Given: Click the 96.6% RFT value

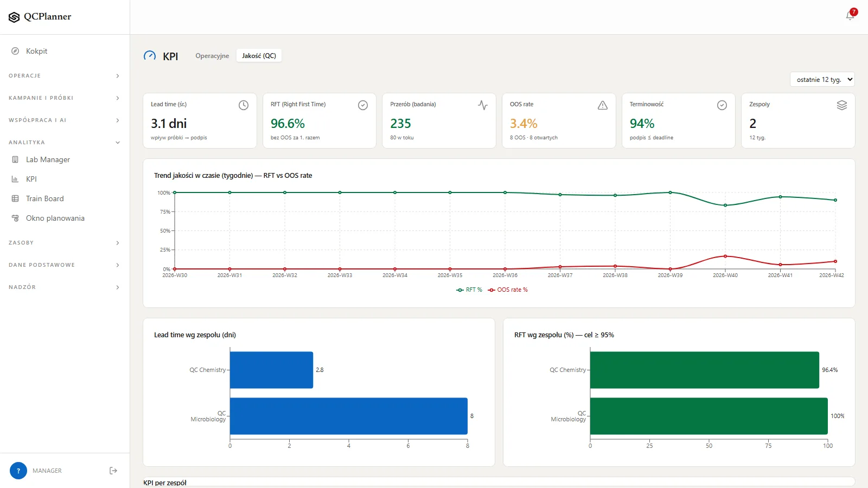Looking at the screenshot, I should [288, 124].
